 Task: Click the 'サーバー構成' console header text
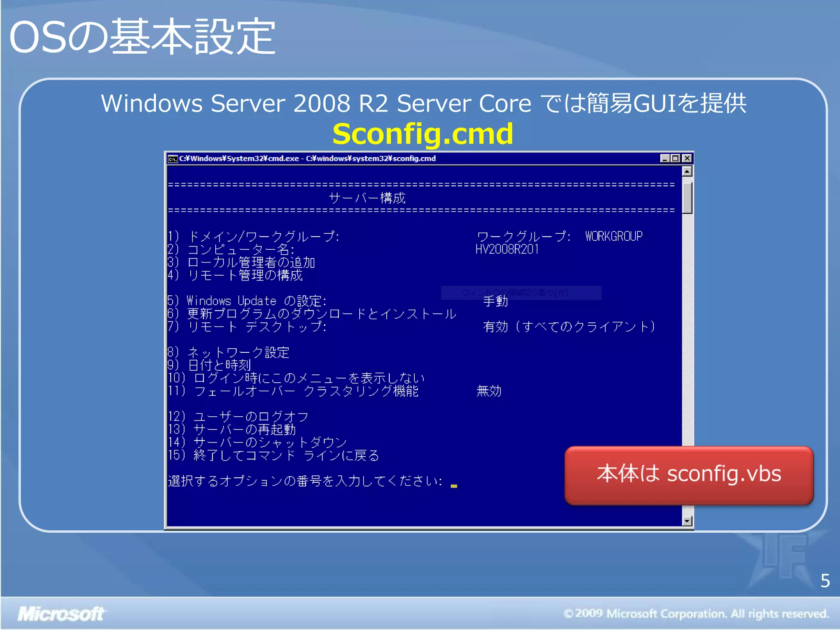click(x=367, y=198)
